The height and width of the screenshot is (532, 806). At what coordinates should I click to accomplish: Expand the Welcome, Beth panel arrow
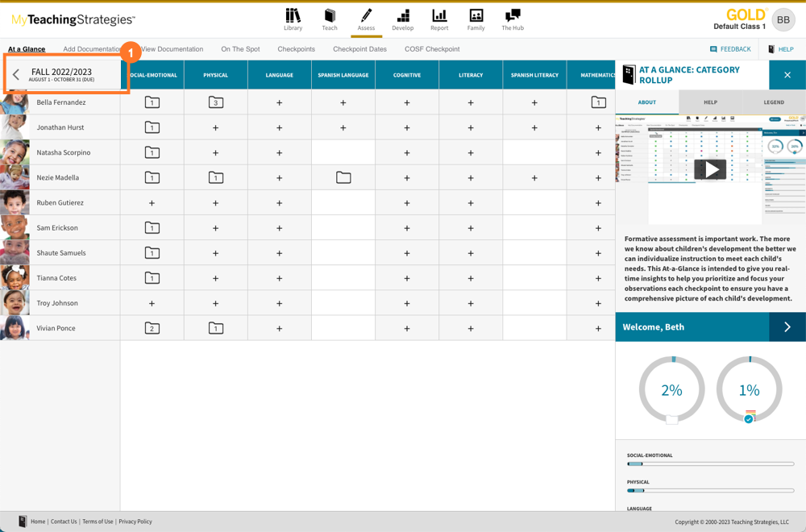pos(787,327)
